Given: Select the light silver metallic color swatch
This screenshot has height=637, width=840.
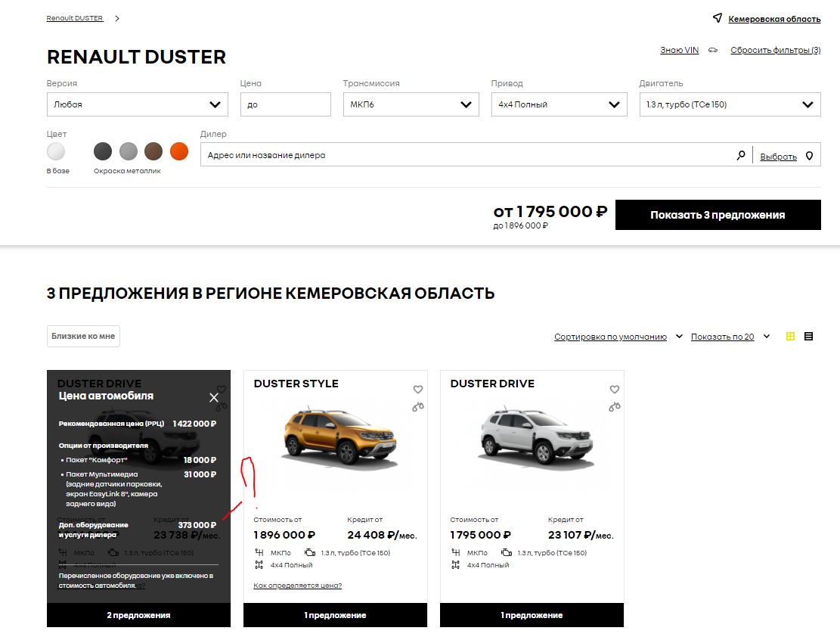Looking at the screenshot, I should tap(129, 152).
